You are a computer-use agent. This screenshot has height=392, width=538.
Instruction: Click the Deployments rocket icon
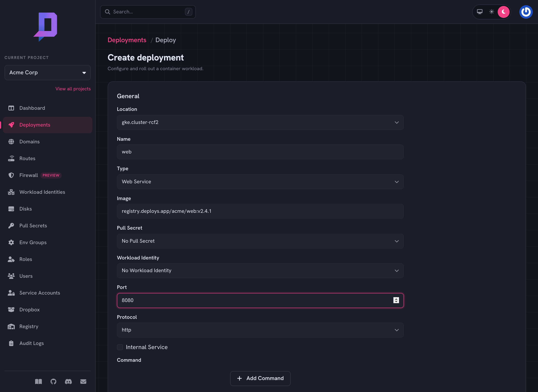[11, 125]
